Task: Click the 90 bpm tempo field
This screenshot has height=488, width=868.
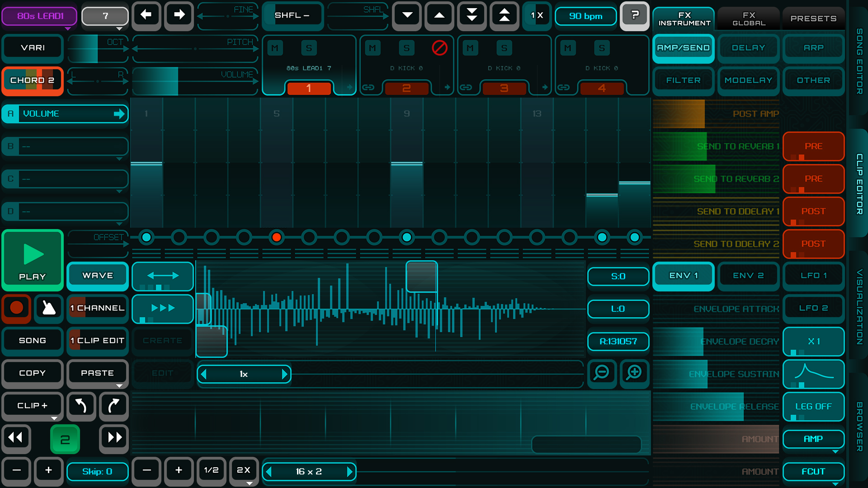Action: click(585, 16)
